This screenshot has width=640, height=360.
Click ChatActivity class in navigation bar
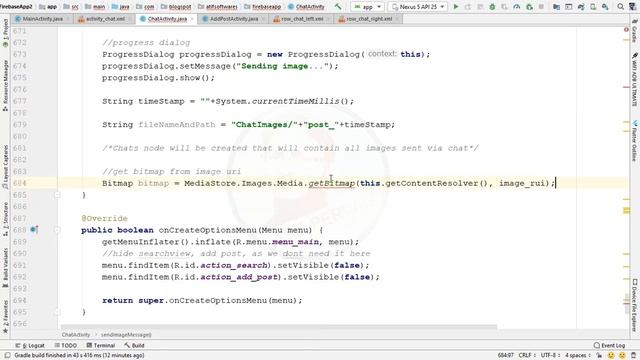pos(306,7)
